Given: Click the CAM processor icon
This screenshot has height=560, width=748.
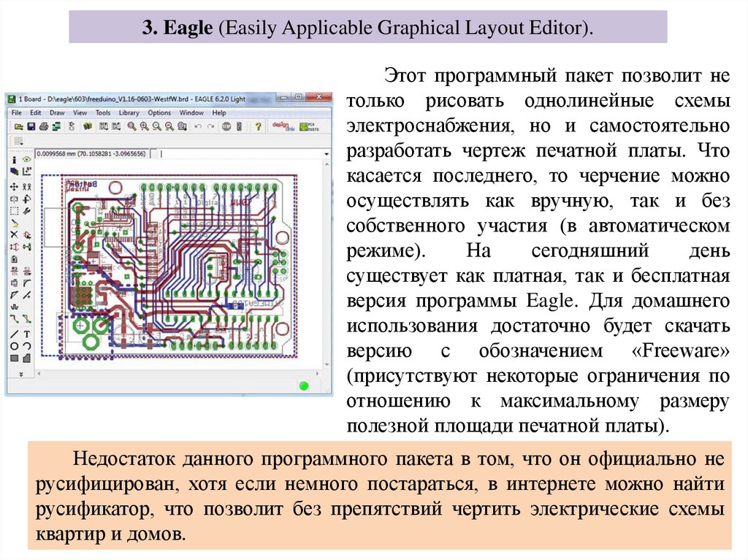Looking at the screenshot, I should (x=56, y=126).
